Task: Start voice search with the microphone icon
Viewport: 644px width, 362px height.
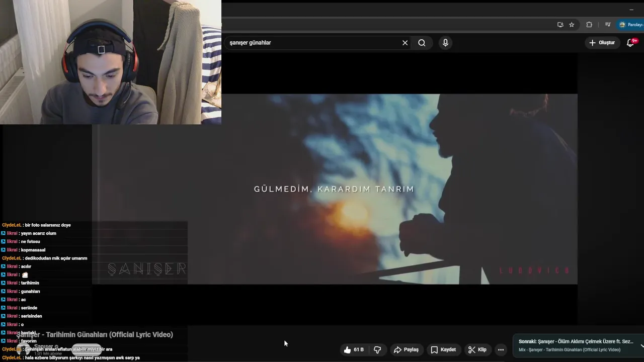Action: coord(445,43)
